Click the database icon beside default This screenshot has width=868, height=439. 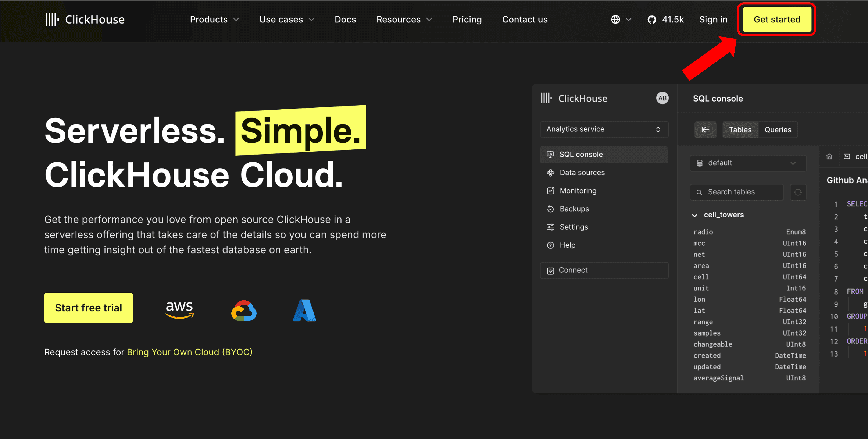pos(700,163)
